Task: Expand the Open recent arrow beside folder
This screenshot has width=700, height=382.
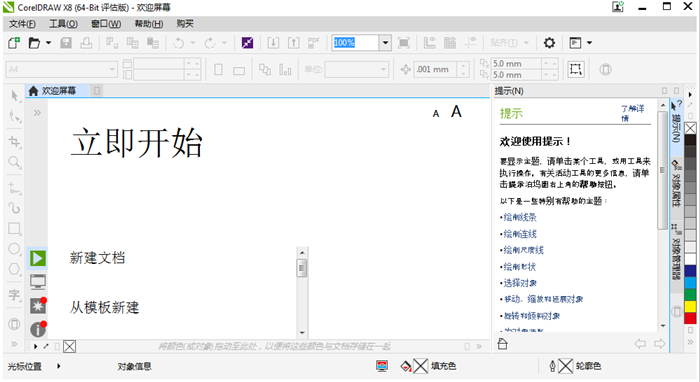Action: point(48,43)
